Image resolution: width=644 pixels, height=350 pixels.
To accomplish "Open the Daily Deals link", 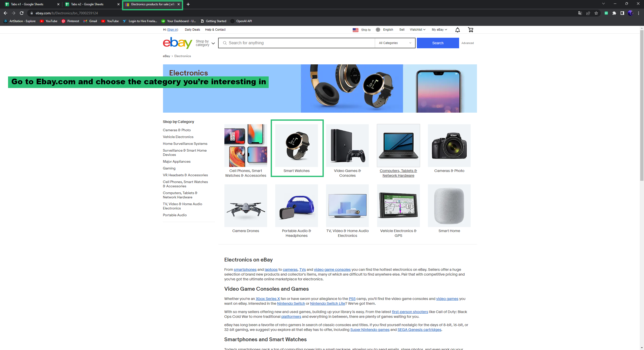I will [x=192, y=30].
